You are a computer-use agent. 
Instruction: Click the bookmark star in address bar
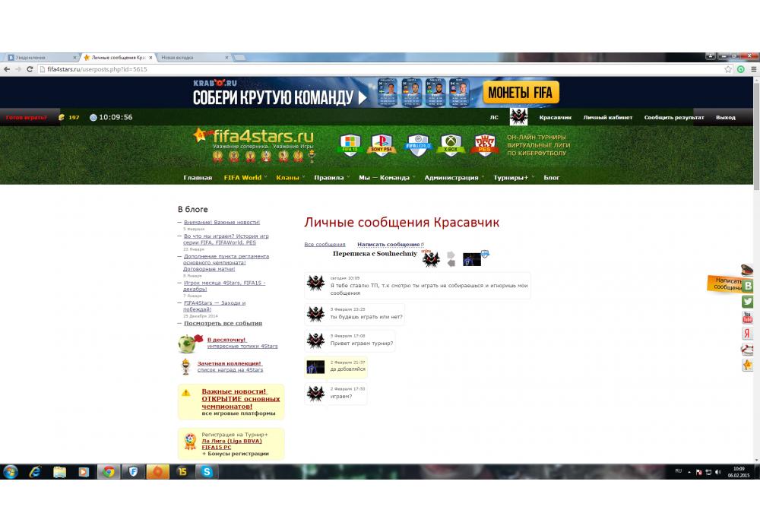728,69
